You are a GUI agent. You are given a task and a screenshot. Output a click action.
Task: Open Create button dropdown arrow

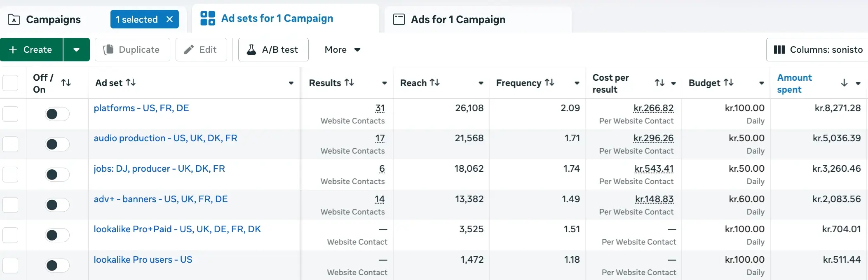[76, 50]
